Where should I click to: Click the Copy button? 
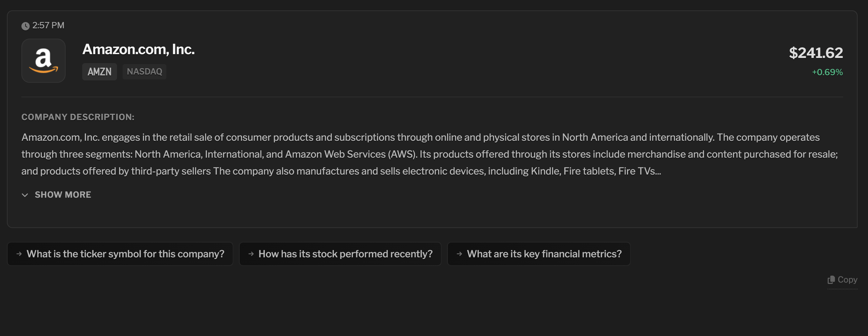[842, 279]
